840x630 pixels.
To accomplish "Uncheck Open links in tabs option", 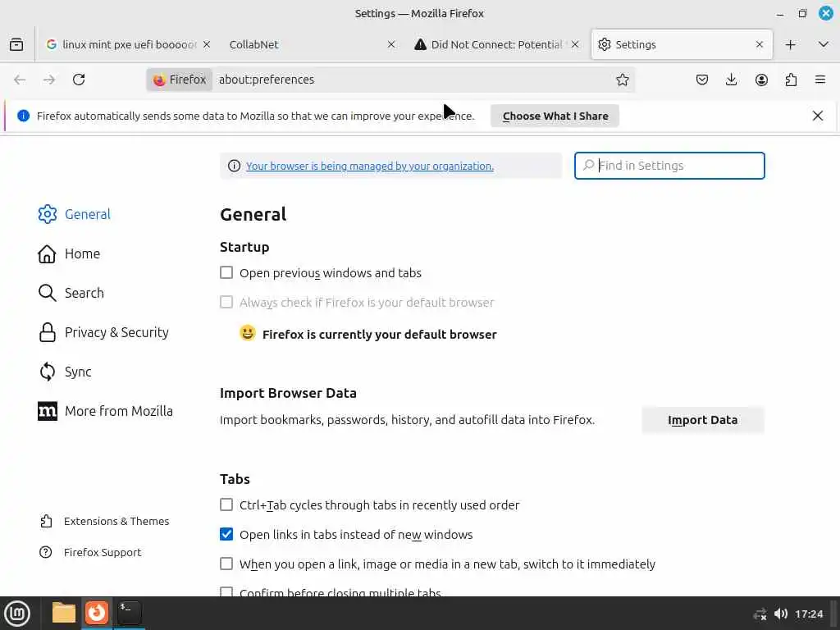I will coord(226,534).
